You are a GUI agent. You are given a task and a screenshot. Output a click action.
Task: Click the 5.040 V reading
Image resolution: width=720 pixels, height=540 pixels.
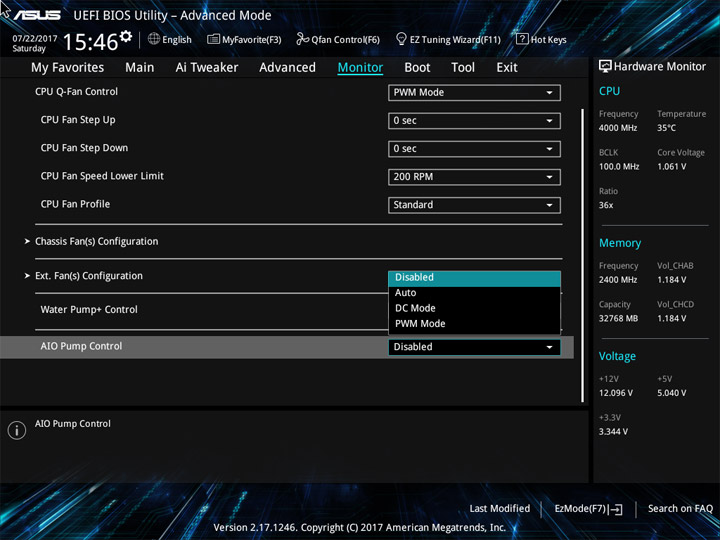tap(671, 393)
